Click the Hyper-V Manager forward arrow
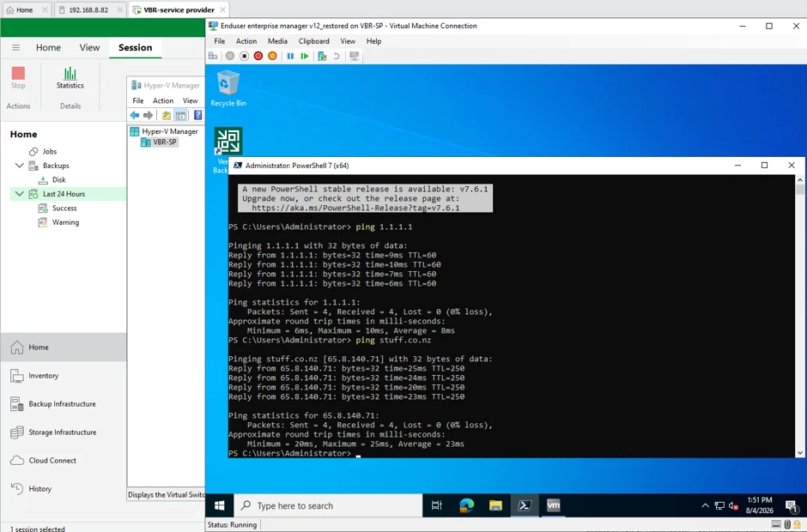Screen dimensions: 807x532 [x=149, y=115]
